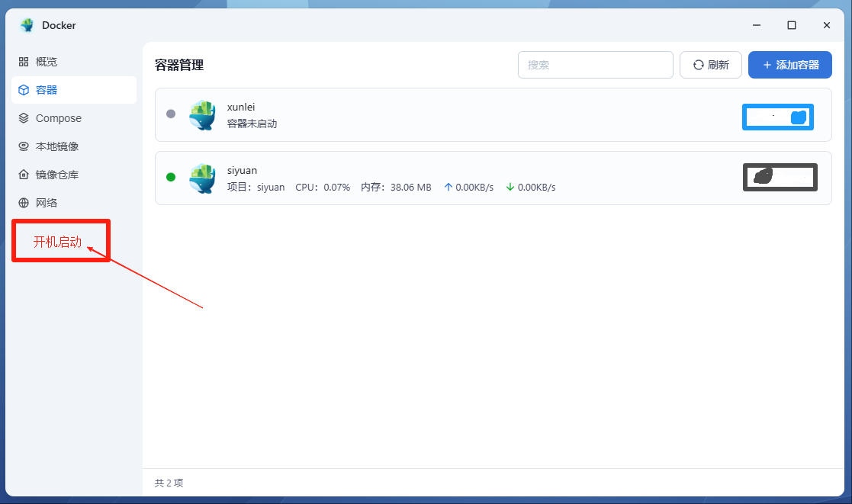
Task: Open the Compose section
Action: [73, 118]
